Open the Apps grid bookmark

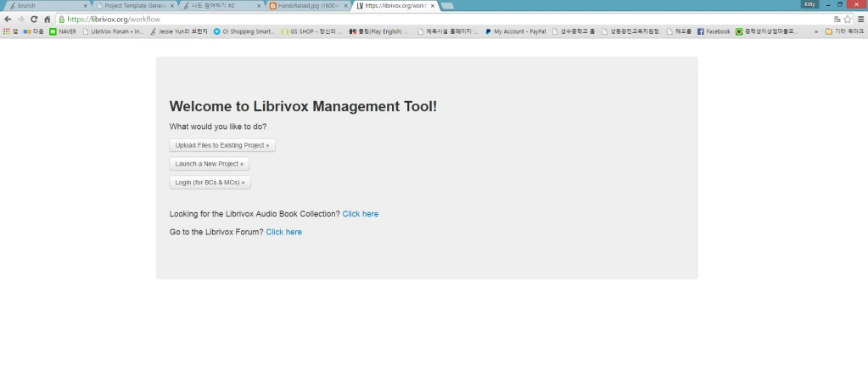pyautogui.click(x=10, y=31)
